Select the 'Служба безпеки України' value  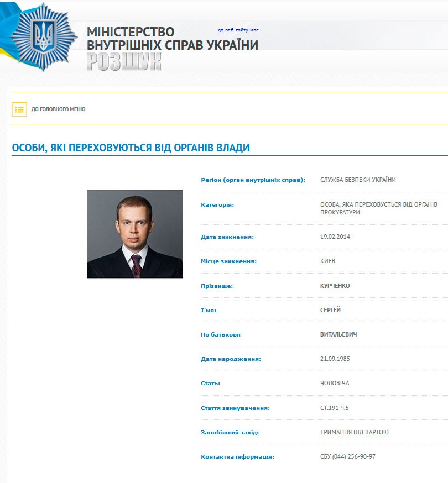pyautogui.click(x=358, y=180)
